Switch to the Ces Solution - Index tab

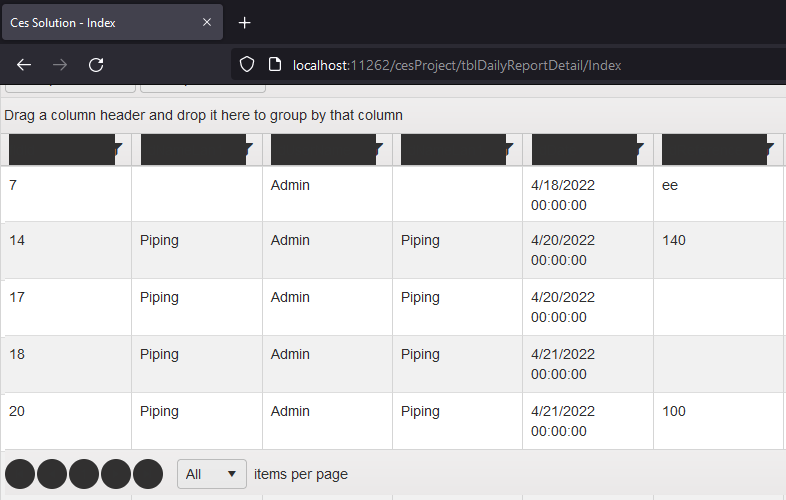pyautogui.click(x=100, y=22)
